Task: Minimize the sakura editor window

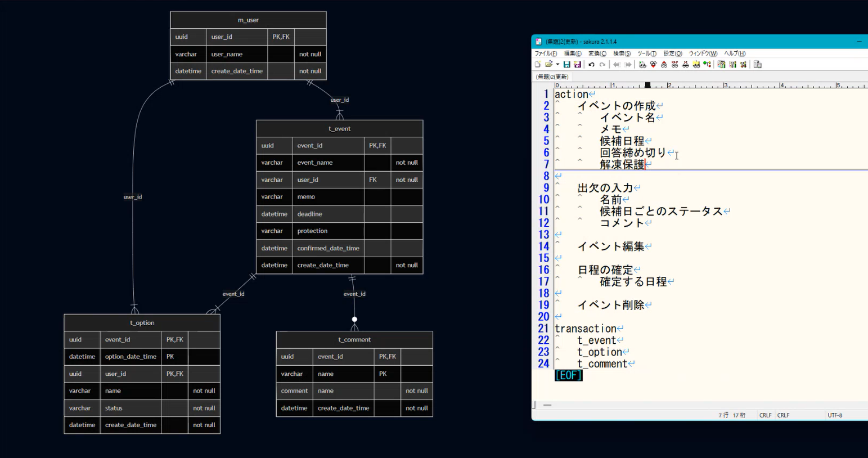Action: (x=859, y=42)
